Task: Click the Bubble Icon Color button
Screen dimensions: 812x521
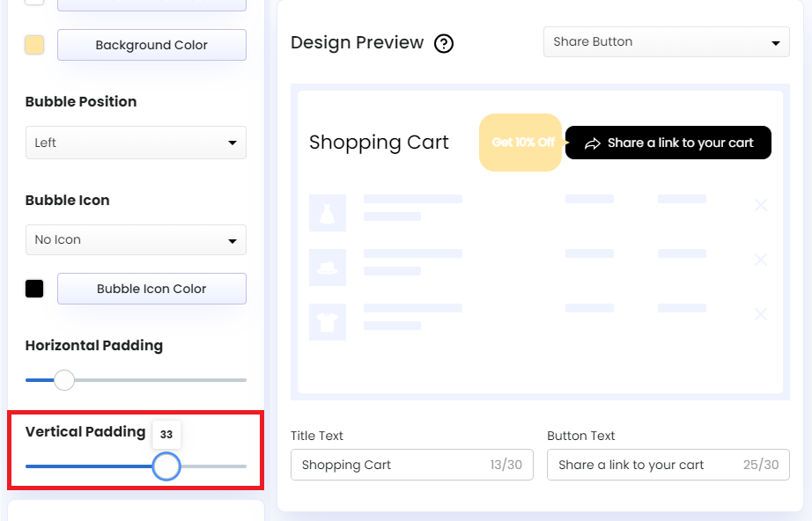Action: pos(151,288)
